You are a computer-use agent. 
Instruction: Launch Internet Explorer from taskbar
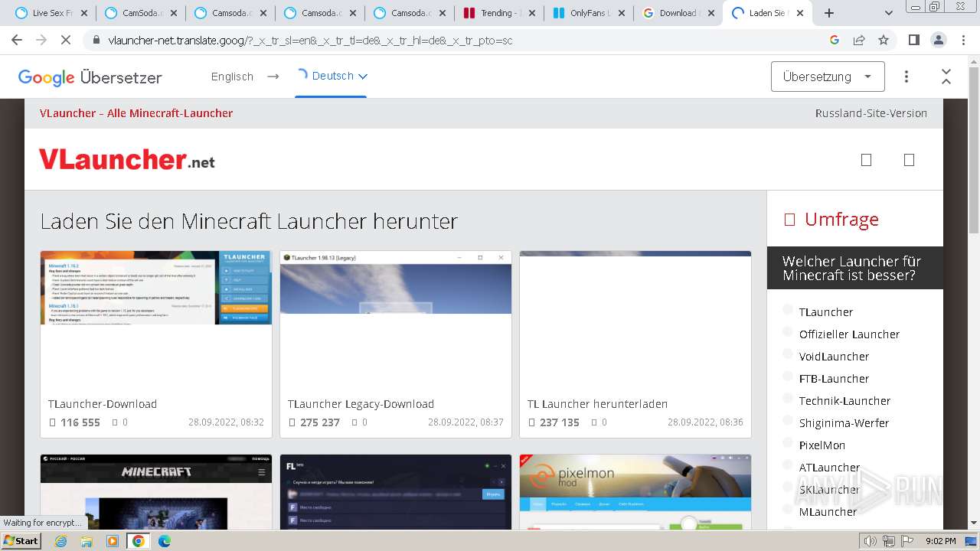(61, 541)
